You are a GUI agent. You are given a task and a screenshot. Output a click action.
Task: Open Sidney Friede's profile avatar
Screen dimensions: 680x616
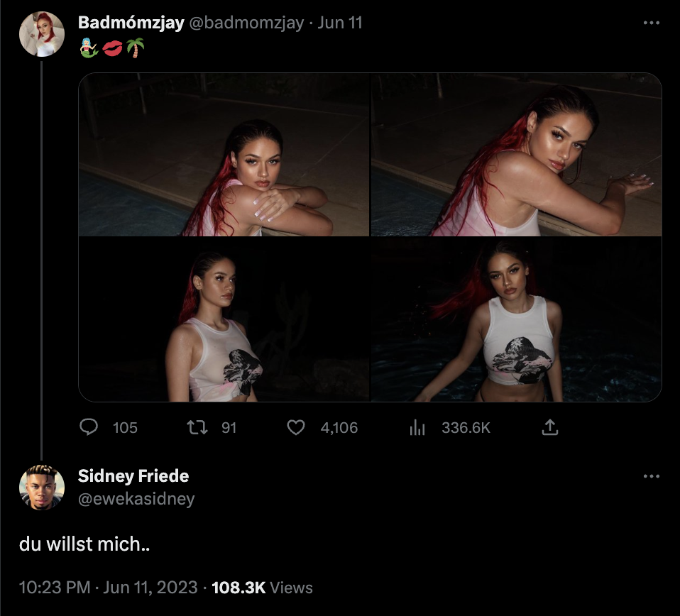pyautogui.click(x=42, y=488)
